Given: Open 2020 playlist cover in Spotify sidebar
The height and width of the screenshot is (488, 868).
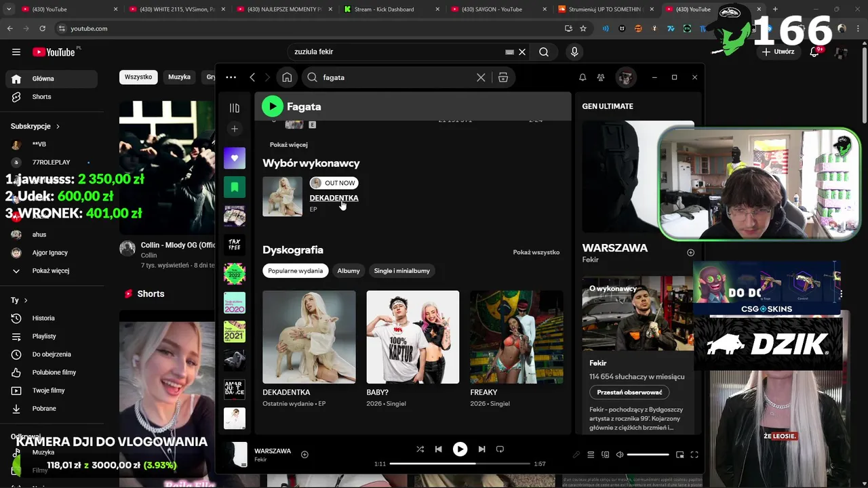Looking at the screenshot, I should (x=235, y=303).
